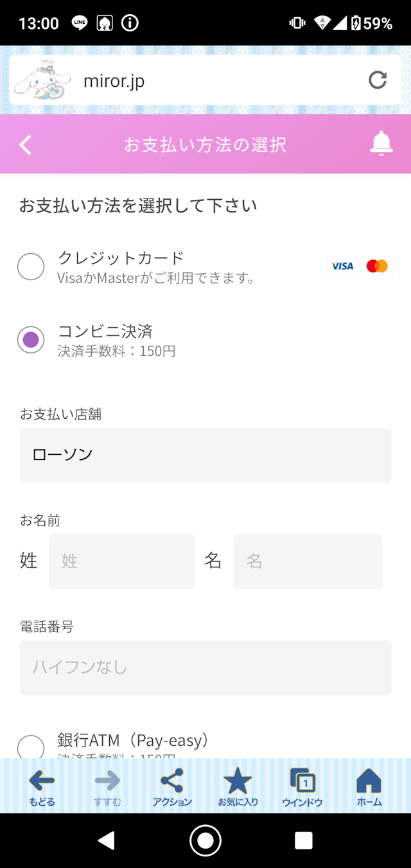Tap the grayed すすむ forward arrow
The width and height of the screenshot is (411, 868).
click(107, 785)
